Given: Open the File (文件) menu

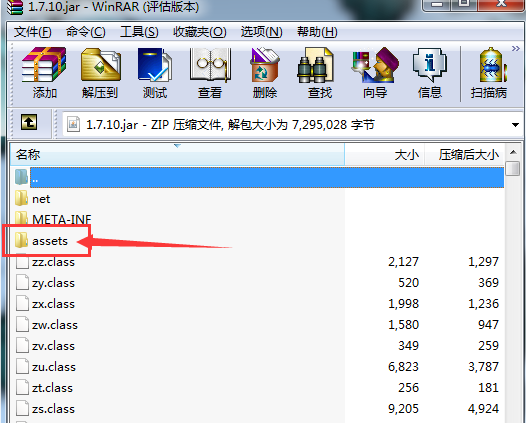Looking at the screenshot, I should click(33, 32).
